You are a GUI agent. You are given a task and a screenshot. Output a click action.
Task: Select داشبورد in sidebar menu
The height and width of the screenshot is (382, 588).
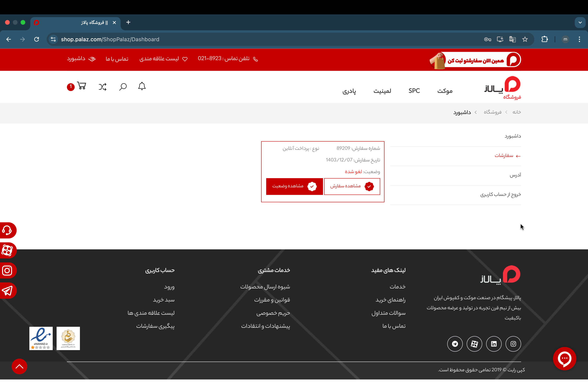[x=513, y=136]
